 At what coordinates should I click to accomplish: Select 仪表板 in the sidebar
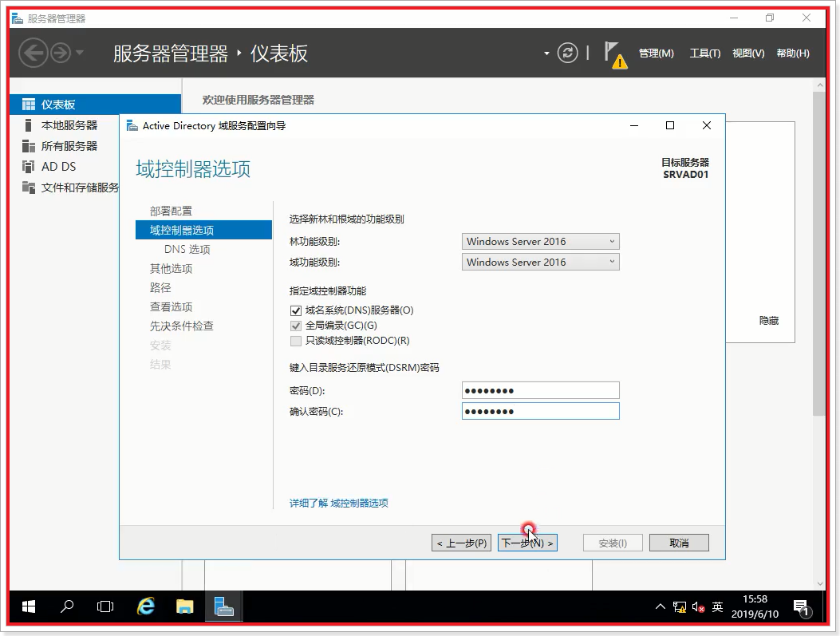point(96,104)
